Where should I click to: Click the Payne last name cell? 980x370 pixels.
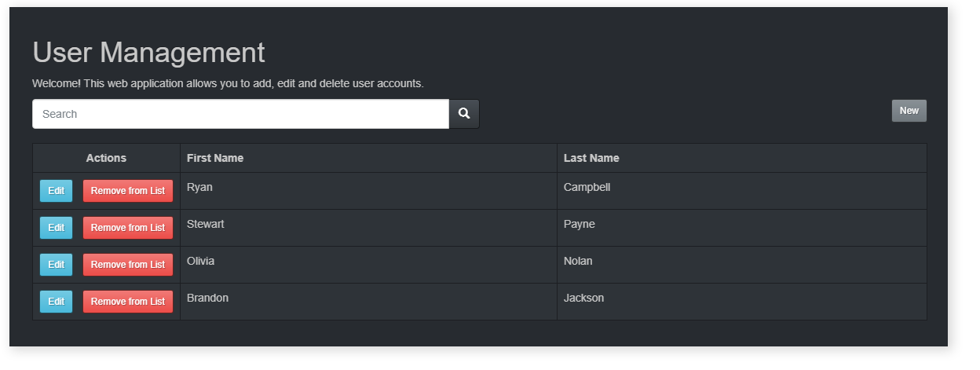click(580, 224)
